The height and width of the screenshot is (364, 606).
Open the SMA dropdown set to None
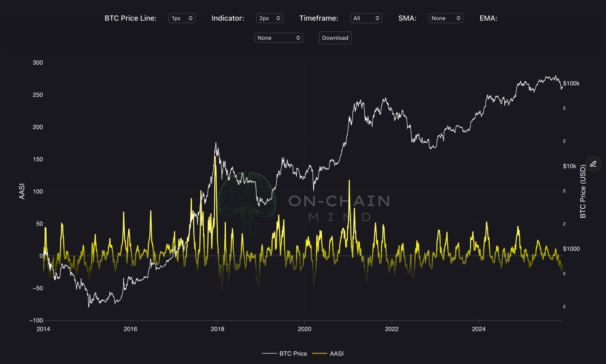point(445,18)
